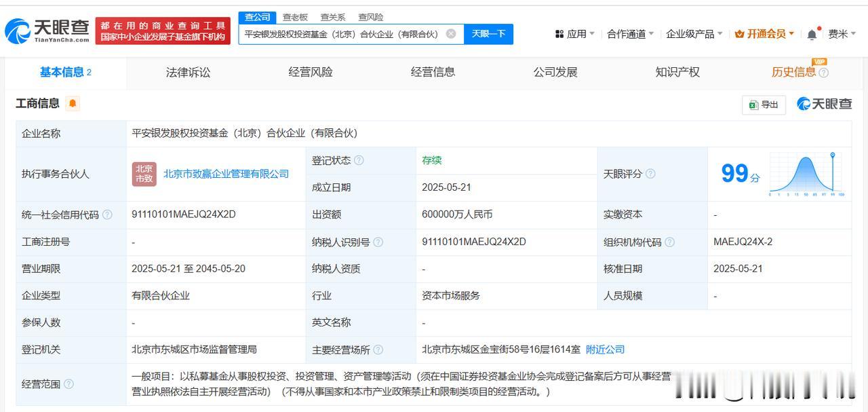Click the red 都在用的商业查询工具 banner

(163, 31)
